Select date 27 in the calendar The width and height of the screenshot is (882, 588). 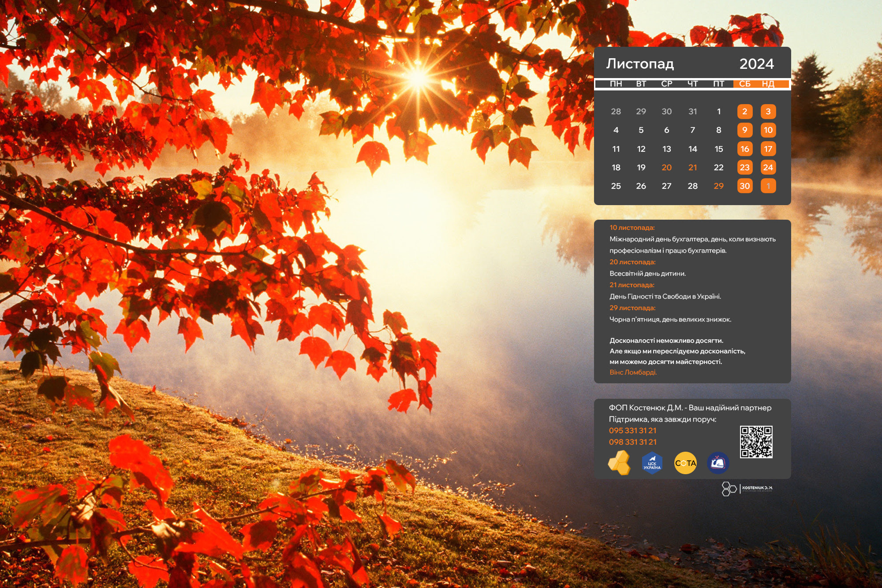click(667, 186)
